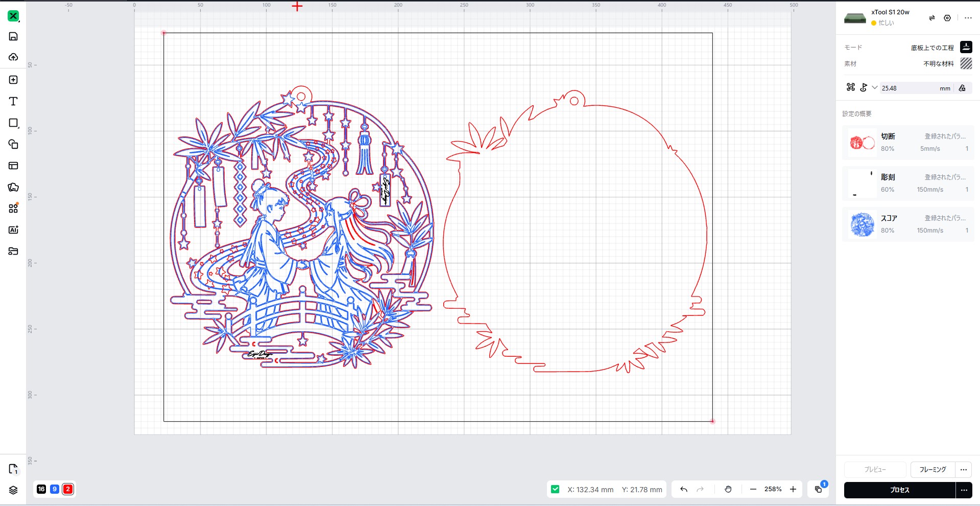Viewport: 980px width, 506px height.
Task: Open process more options ellipsis
Action: click(x=964, y=490)
